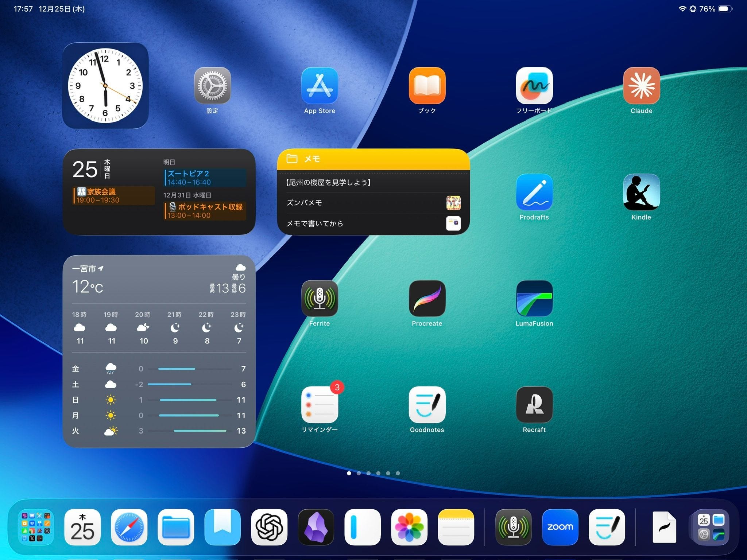Open Ferrite on the home screen
This screenshot has width=747, height=560.
[320, 299]
